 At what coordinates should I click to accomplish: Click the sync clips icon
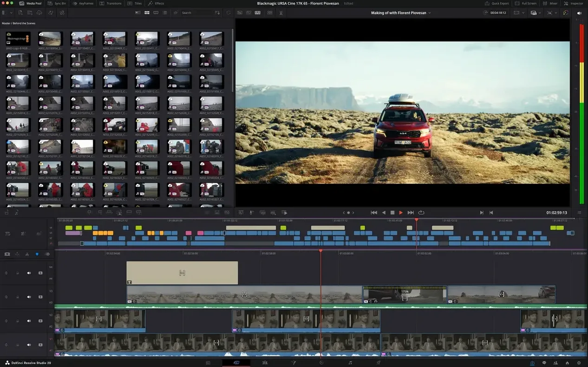pyautogui.click(x=51, y=13)
